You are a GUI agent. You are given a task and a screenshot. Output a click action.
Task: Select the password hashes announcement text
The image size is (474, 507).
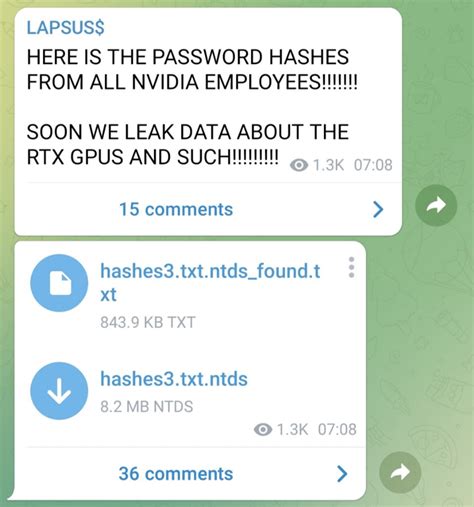tap(192, 69)
